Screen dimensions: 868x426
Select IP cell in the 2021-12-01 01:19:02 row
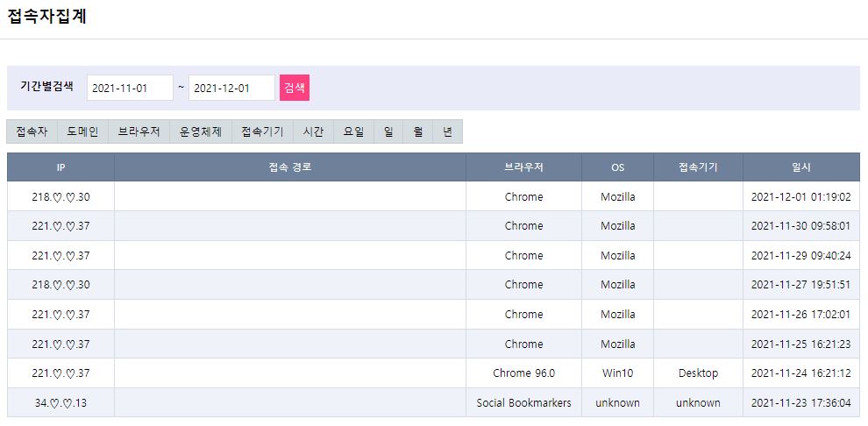pyautogui.click(x=60, y=196)
